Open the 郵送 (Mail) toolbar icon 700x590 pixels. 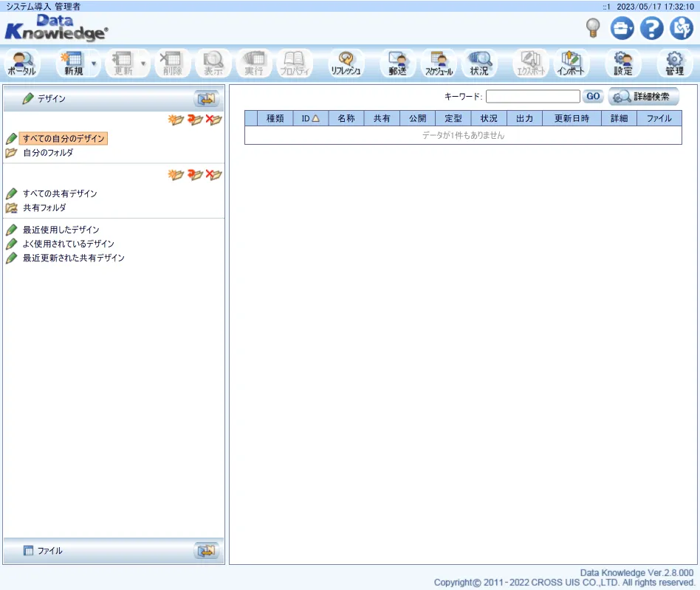(x=398, y=64)
